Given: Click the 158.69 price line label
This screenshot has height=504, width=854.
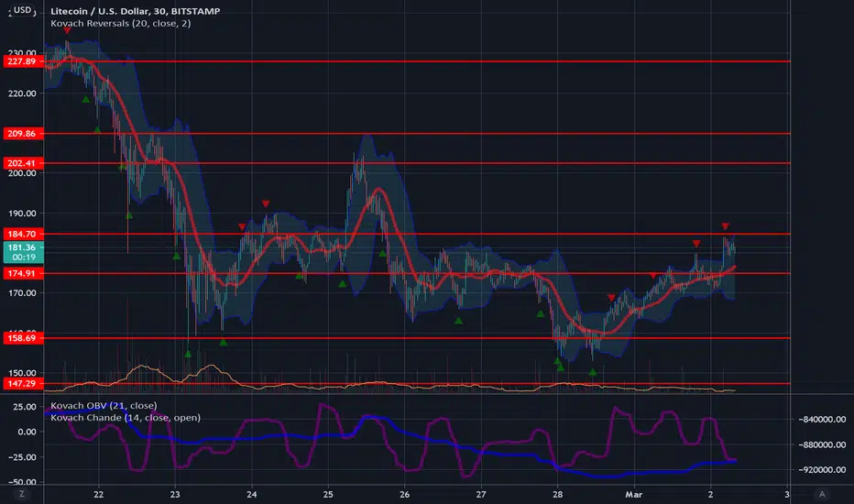Looking at the screenshot, I should pos(23,338).
